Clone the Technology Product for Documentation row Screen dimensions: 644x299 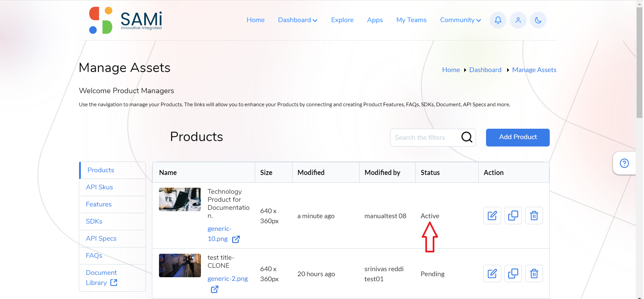pyautogui.click(x=513, y=216)
